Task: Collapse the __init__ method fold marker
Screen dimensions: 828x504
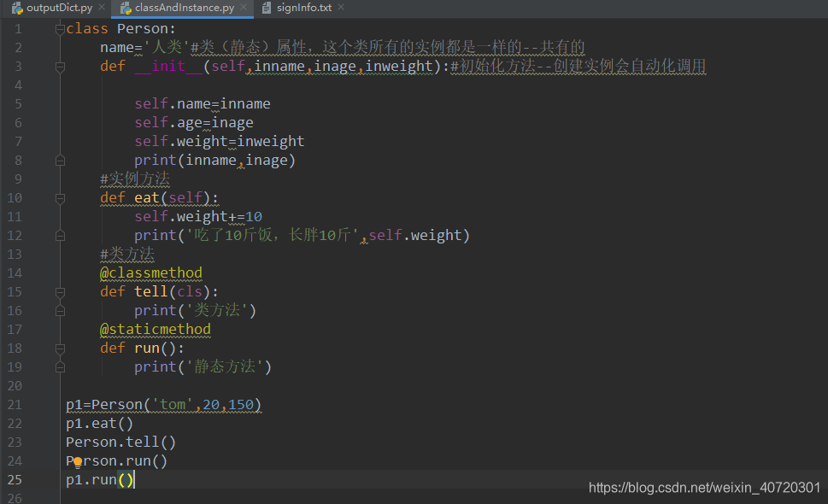Action: pyautogui.click(x=60, y=67)
